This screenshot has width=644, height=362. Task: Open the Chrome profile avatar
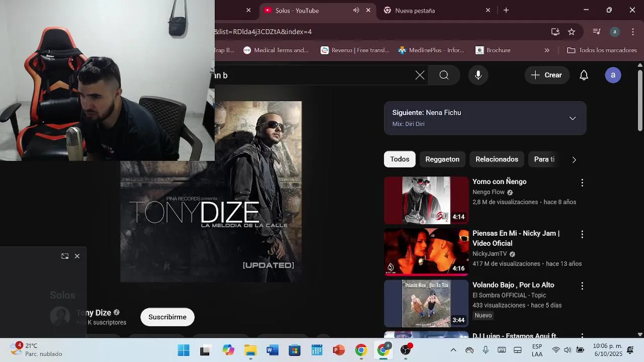(x=614, y=32)
